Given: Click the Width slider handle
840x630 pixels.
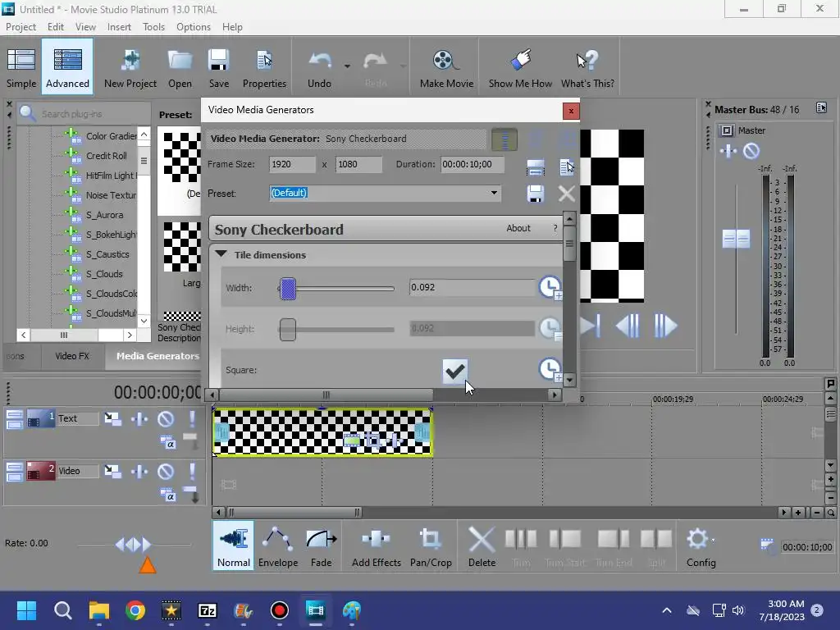Looking at the screenshot, I should click(x=288, y=289).
